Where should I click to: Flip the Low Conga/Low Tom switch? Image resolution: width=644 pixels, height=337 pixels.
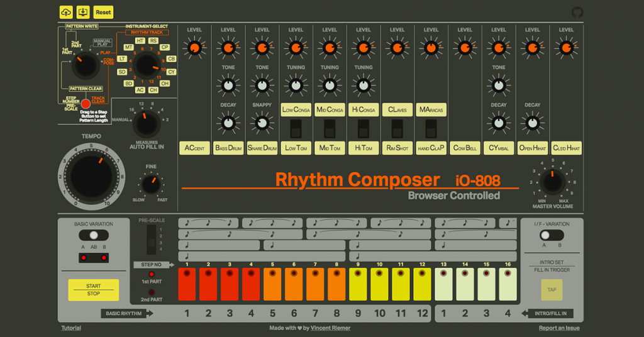pyautogui.click(x=296, y=129)
